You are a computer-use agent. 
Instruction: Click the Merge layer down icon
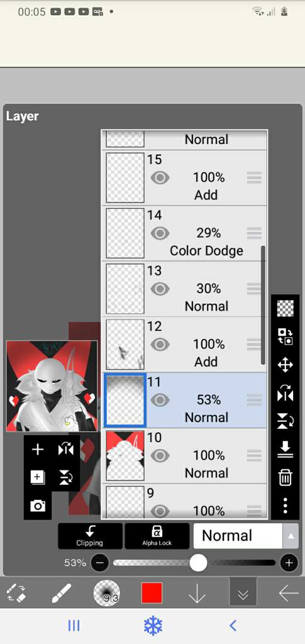(286, 449)
